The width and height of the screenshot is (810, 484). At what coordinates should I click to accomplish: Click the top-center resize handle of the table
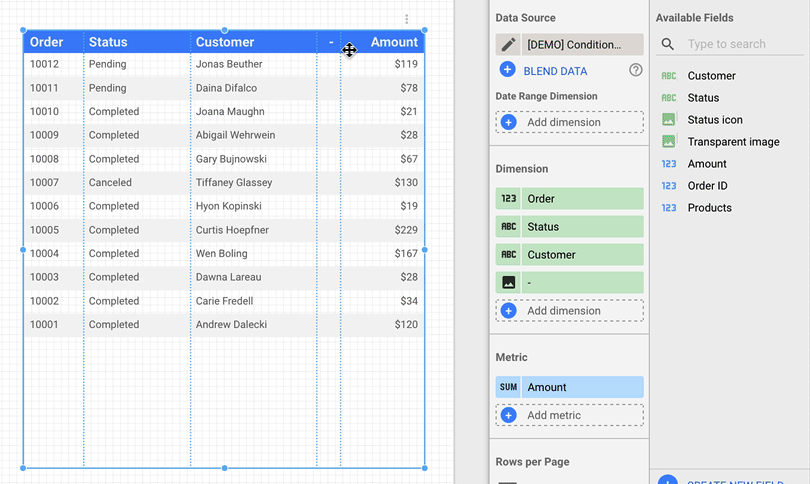pos(224,30)
